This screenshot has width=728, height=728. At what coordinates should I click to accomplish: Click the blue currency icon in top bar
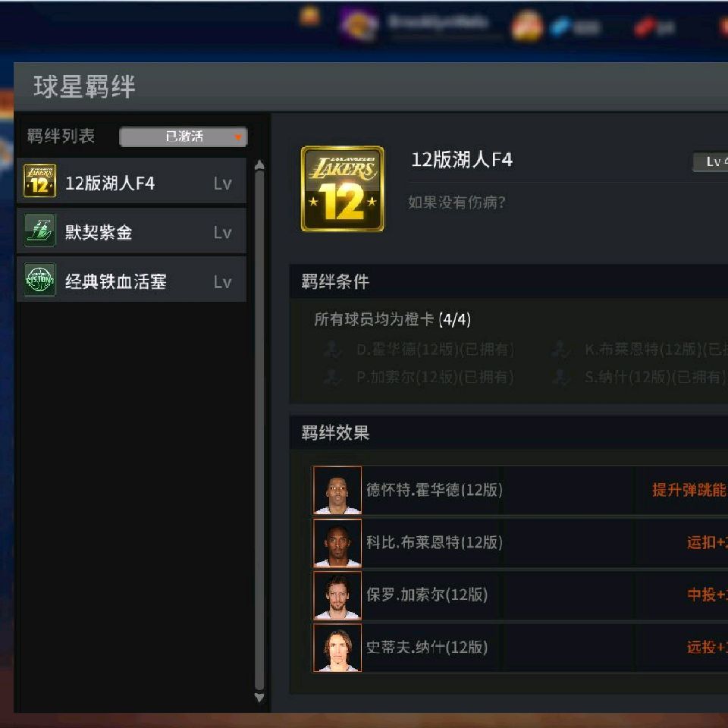[x=559, y=26]
